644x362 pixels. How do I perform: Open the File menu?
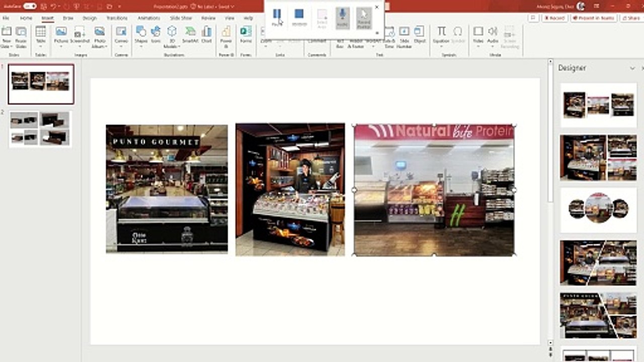click(6, 18)
